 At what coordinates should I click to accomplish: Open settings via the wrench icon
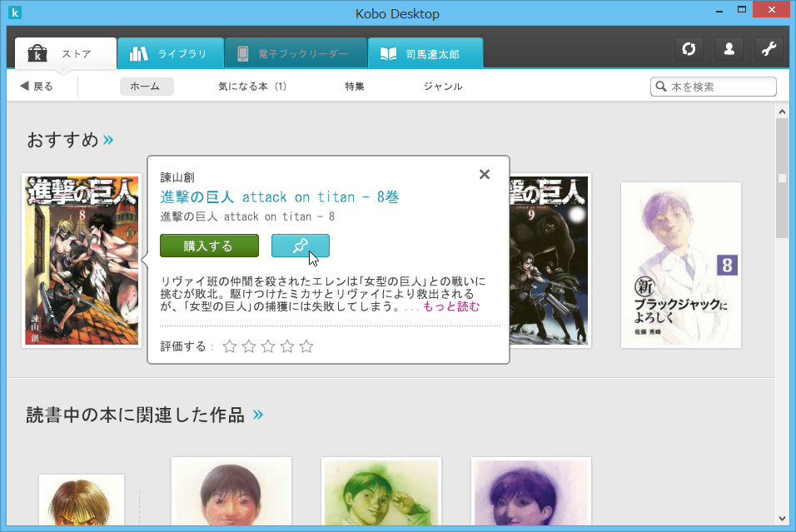769,49
